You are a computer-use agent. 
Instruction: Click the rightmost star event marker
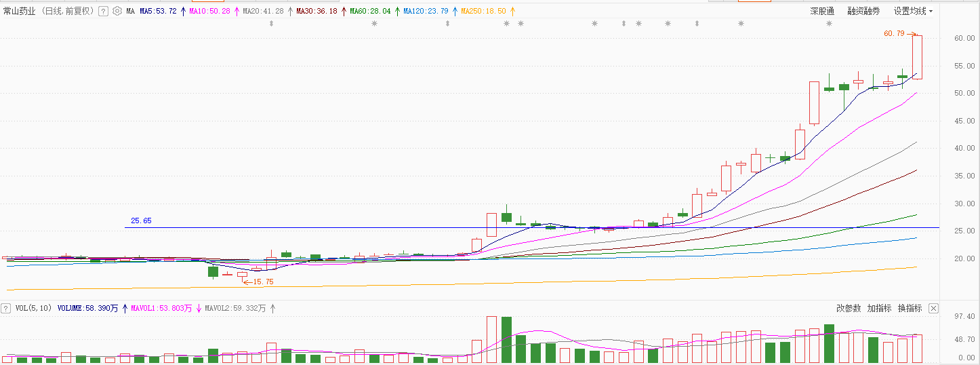tap(829, 24)
